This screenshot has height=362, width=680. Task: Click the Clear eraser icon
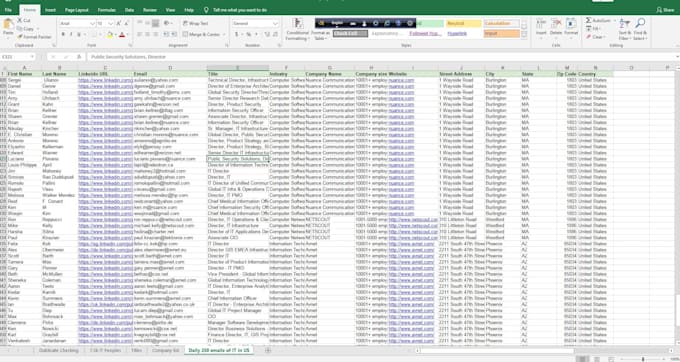[588, 37]
